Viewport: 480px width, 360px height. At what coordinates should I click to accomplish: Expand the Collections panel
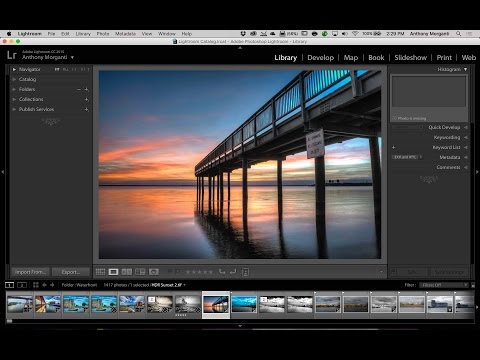[14, 99]
